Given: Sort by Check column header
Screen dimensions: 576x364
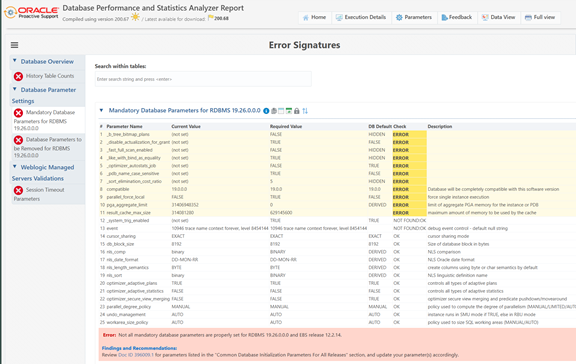Looking at the screenshot, I should (x=400, y=126).
